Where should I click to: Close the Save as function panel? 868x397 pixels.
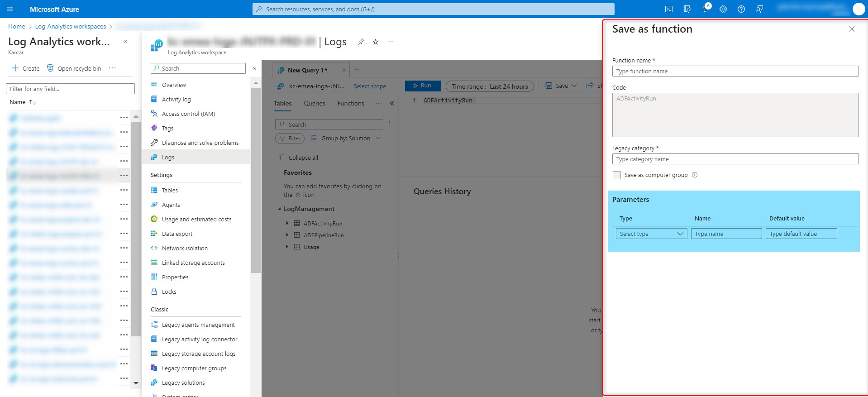point(852,29)
